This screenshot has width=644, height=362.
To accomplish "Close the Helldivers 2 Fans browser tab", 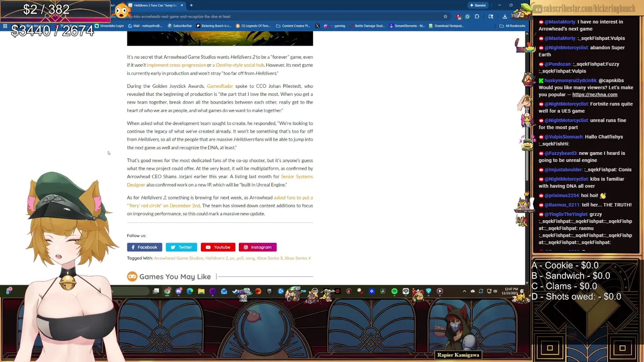I will coord(182,5).
